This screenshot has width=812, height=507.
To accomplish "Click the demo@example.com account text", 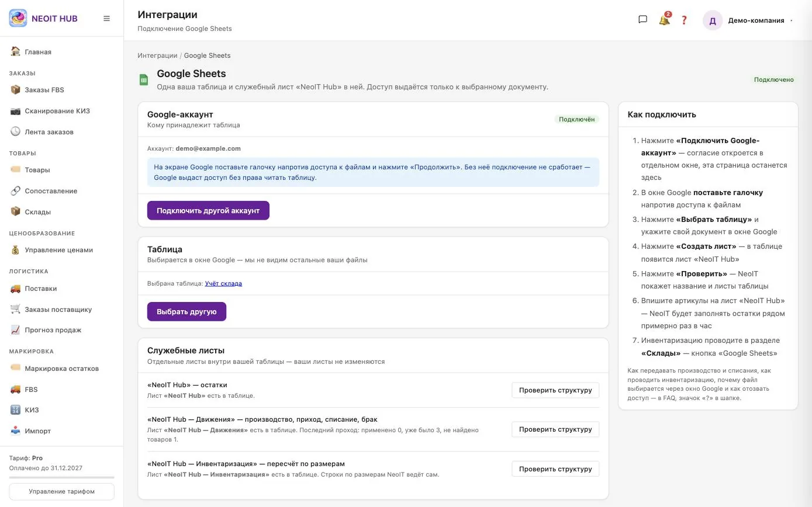I will coord(208,148).
